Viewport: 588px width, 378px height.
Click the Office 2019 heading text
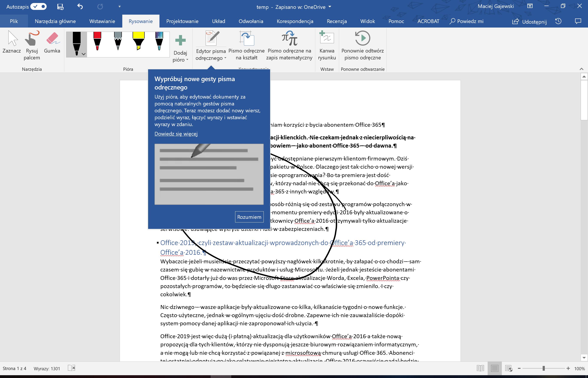point(283,247)
